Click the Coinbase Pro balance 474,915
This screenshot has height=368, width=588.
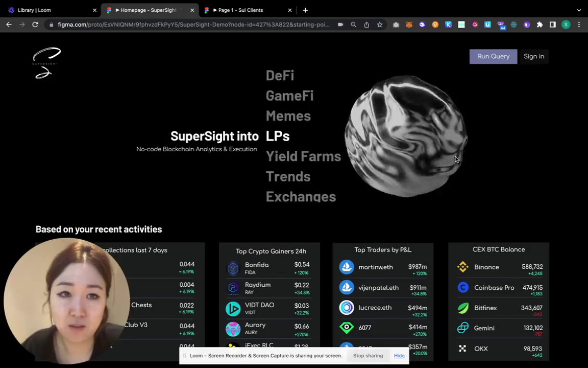[x=532, y=288]
